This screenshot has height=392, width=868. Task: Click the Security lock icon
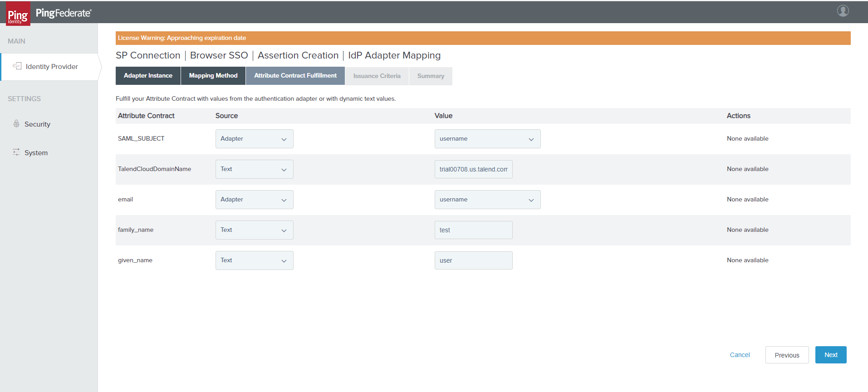[16, 124]
